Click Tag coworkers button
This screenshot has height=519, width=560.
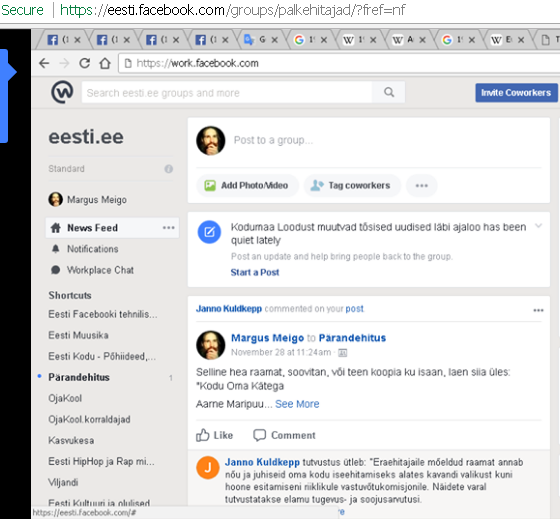click(x=352, y=185)
